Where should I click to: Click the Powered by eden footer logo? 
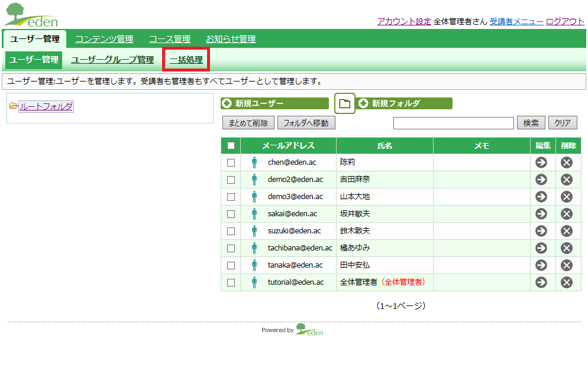pyautogui.click(x=309, y=330)
